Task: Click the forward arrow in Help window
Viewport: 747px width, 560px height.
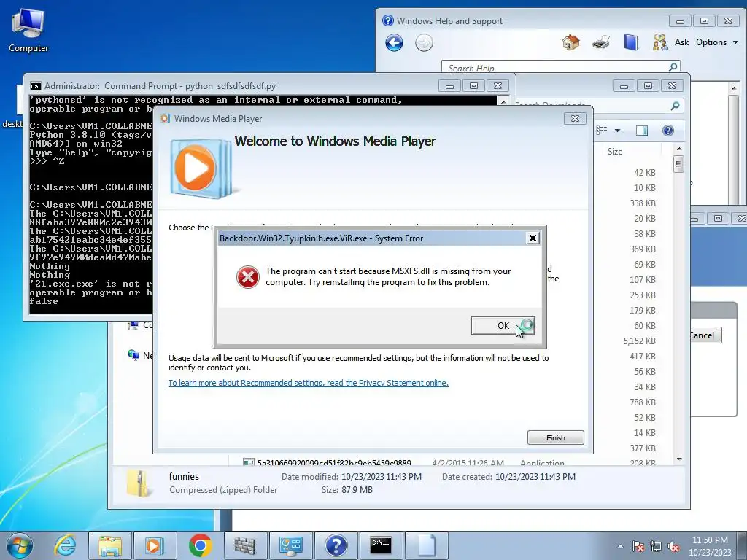Action: tap(424, 43)
